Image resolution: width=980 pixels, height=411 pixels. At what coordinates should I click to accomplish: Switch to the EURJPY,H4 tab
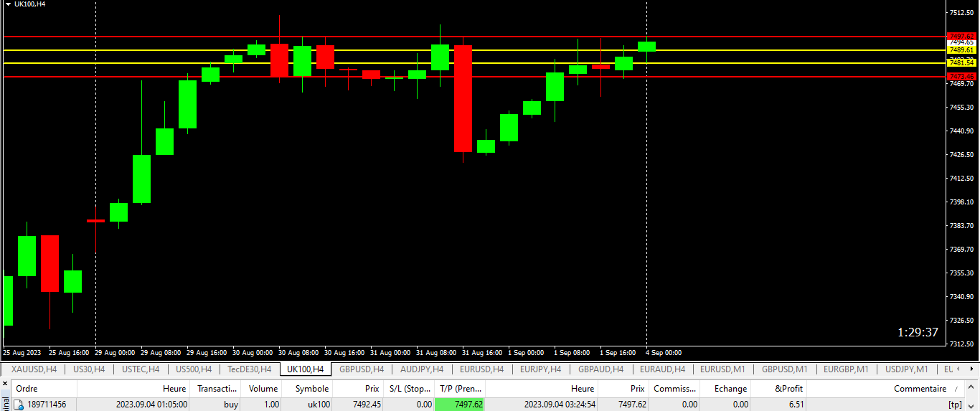click(x=540, y=369)
